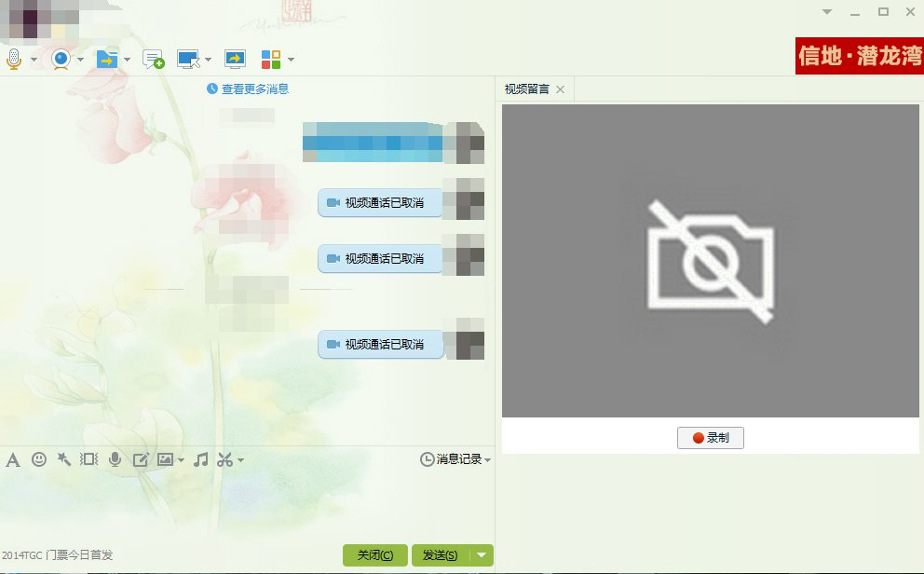Open the applications box icon
924x574 pixels.
pos(271,59)
